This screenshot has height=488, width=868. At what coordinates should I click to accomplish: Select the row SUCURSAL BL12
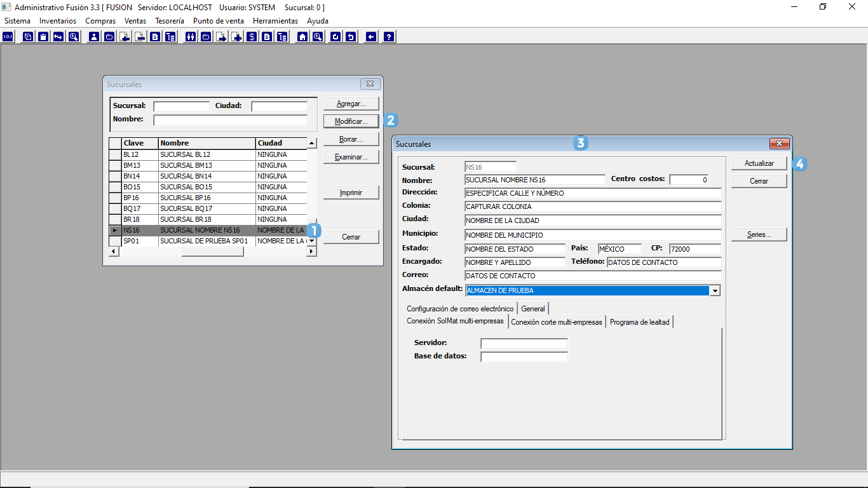point(208,154)
